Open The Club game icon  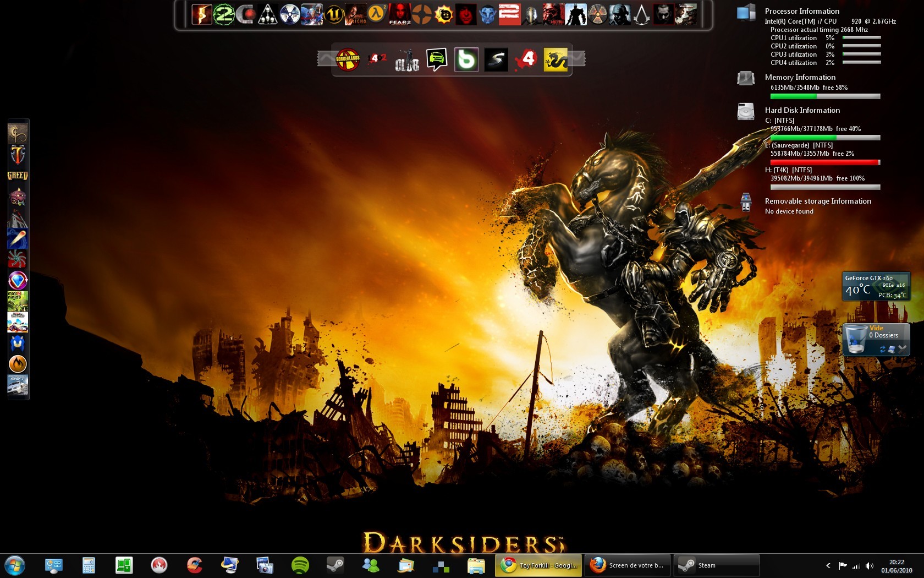pyautogui.click(x=407, y=59)
